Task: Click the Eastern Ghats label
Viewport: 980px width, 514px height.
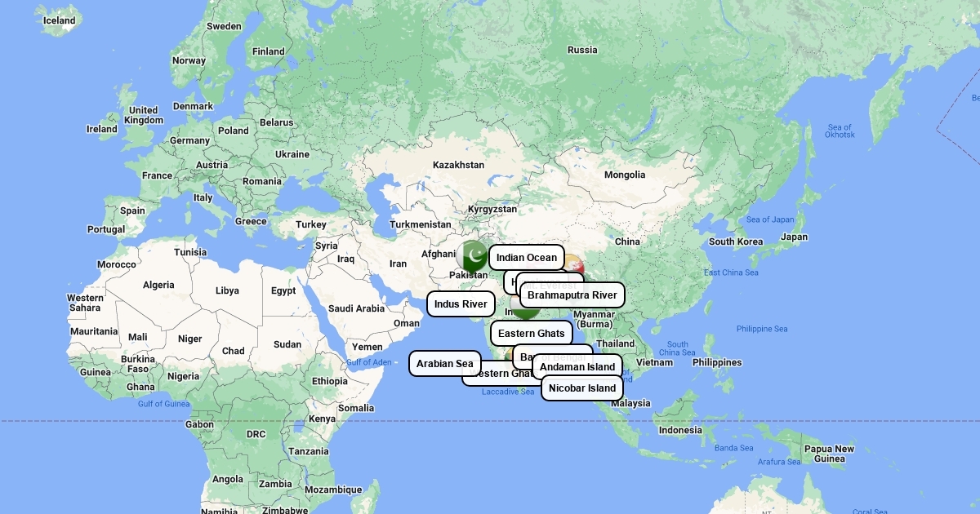Action: (531, 334)
